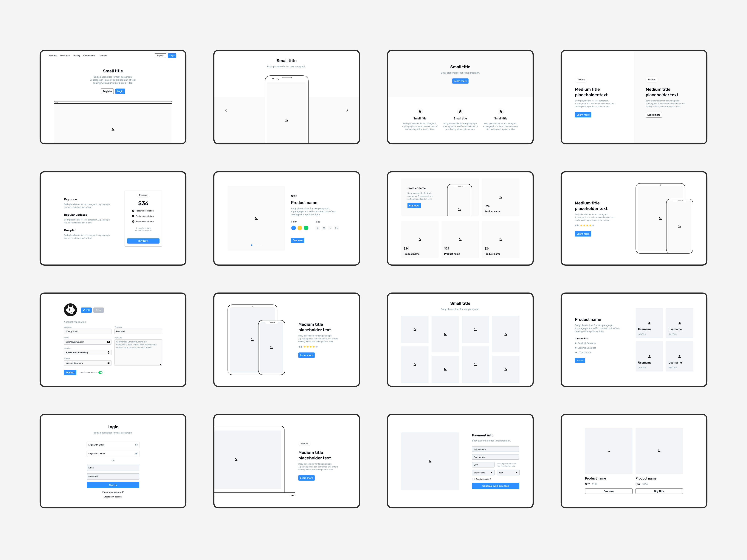747x560 pixels.
Task: Click the Email input field
Action: point(113,468)
